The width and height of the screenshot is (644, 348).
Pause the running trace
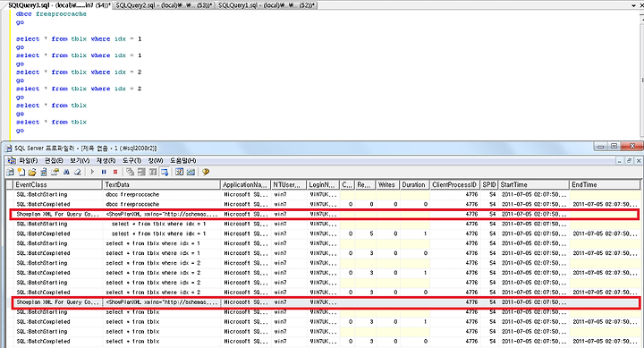[104, 172]
